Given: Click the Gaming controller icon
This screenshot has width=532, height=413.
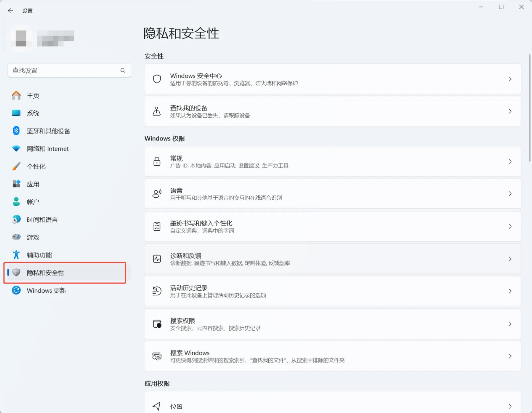Looking at the screenshot, I should tap(16, 237).
